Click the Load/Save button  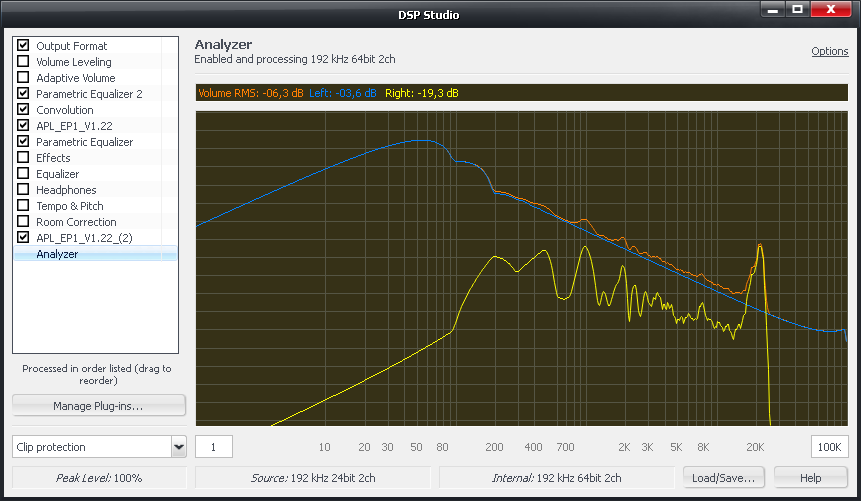click(724, 478)
